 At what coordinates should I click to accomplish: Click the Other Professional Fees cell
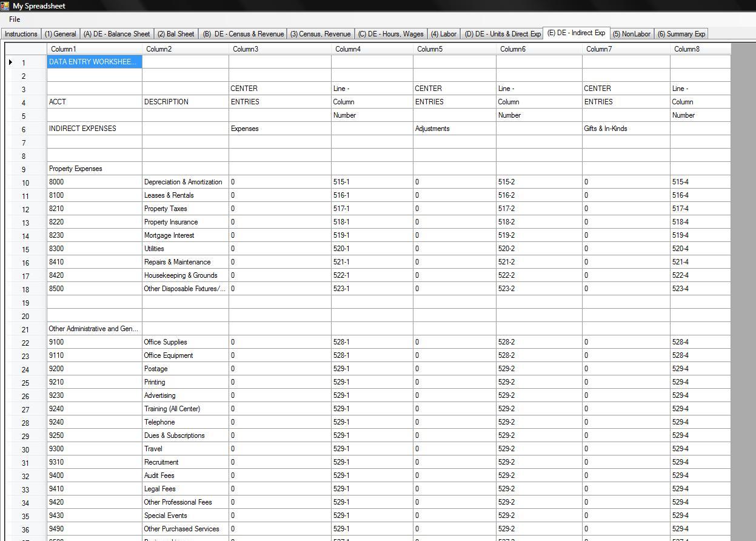[x=186, y=502]
